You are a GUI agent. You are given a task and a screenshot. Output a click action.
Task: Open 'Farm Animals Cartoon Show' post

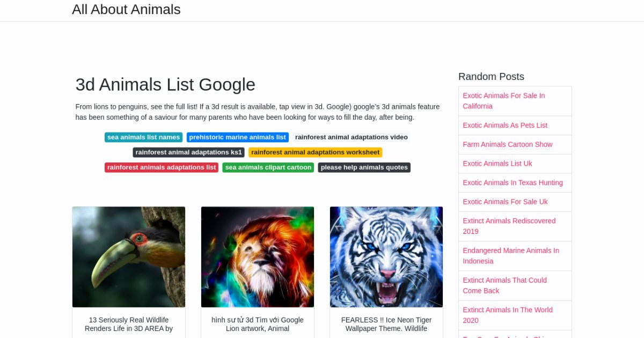point(508,144)
